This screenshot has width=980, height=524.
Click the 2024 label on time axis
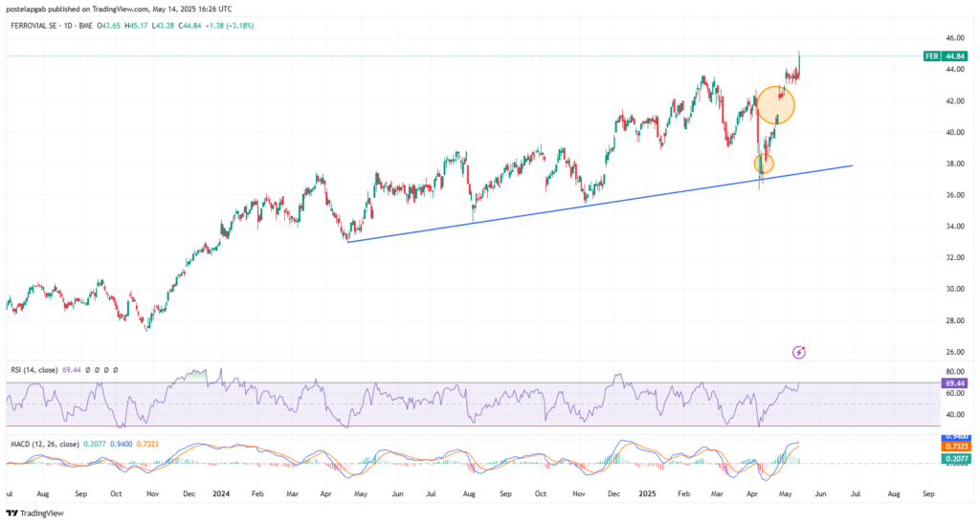tap(222, 495)
